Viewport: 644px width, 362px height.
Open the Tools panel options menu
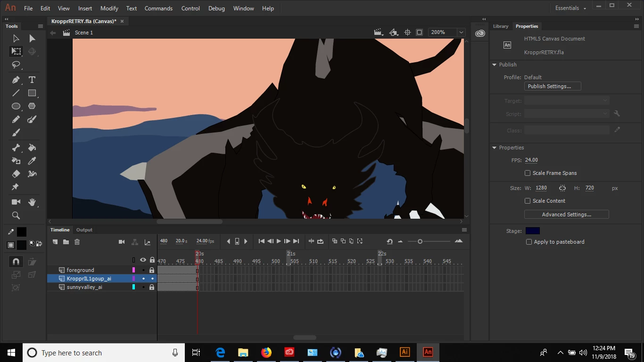point(41,26)
